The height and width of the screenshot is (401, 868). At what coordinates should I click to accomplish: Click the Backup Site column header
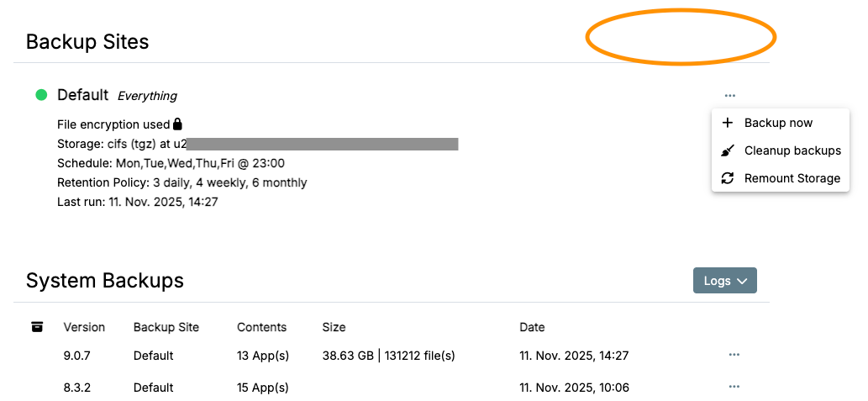(x=166, y=327)
